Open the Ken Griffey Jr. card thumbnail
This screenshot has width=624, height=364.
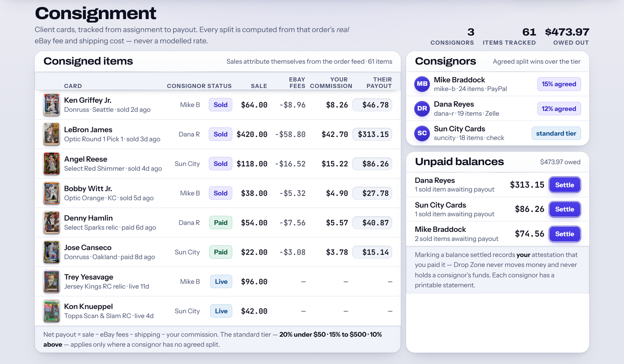click(51, 105)
